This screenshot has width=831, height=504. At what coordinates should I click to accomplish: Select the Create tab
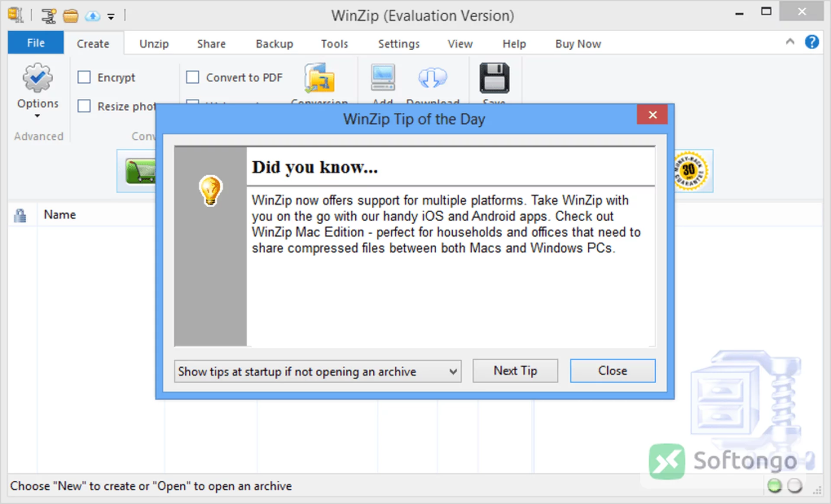(93, 44)
